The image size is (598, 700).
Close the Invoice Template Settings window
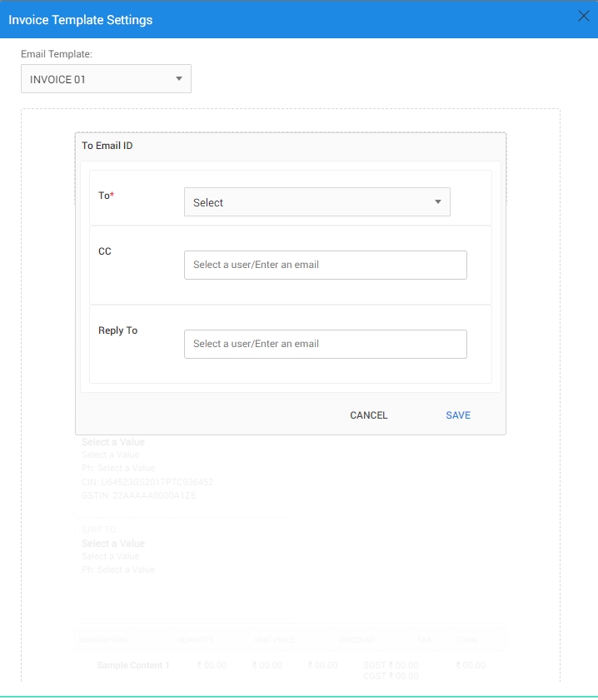pyautogui.click(x=583, y=17)
